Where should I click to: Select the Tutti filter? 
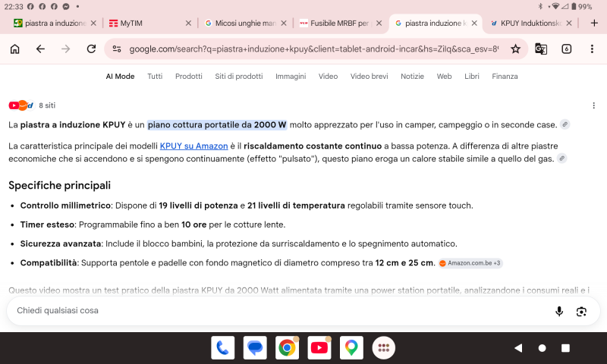click(155, 77)
